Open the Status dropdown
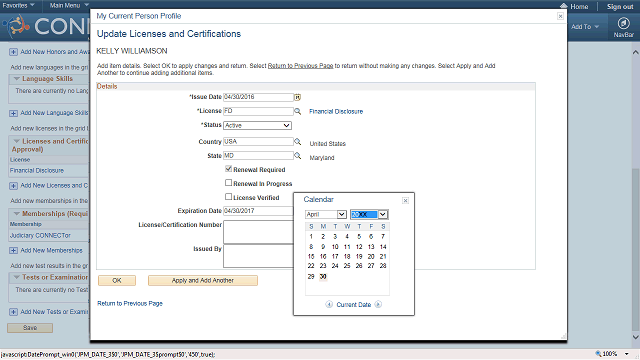Screen dimensions: 640x360 [x=258, y=125]
